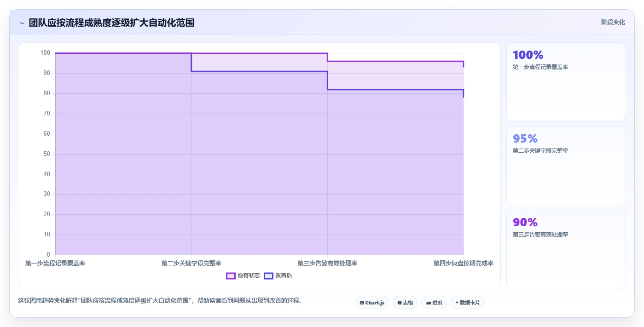Click the y-axis value 50
Viewport: 644px width, 327px height.
coord(47,154)
